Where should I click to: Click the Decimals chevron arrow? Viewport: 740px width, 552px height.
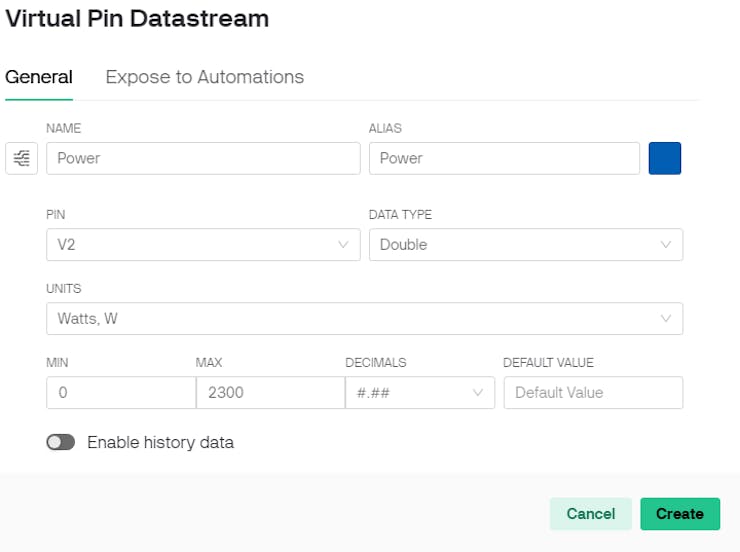(x=478, y=393)
